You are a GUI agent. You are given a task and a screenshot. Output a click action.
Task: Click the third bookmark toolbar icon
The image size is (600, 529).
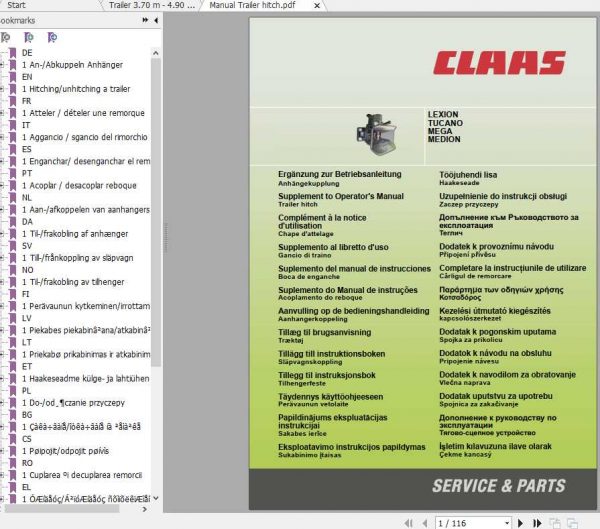[52, 38]
